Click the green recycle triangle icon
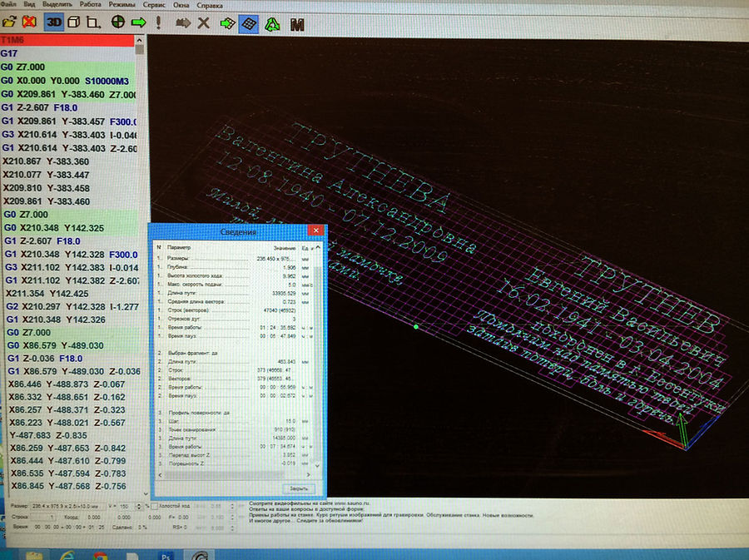Viewport: 749px width, 560px height. pos(270,22)
